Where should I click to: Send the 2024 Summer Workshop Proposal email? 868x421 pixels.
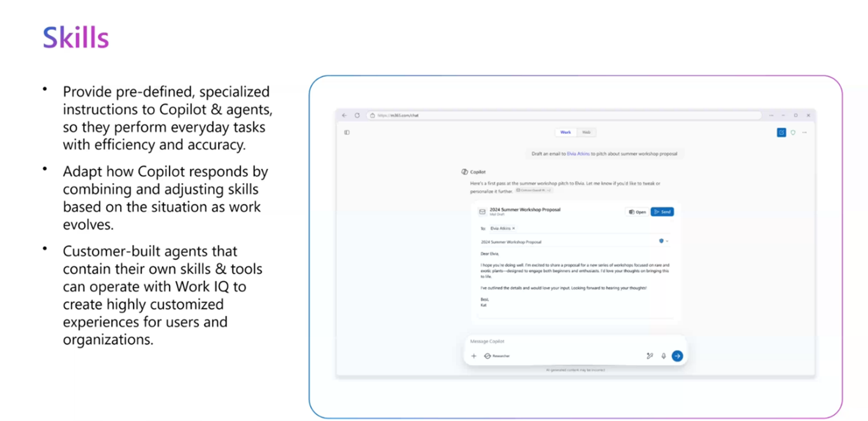662,212
